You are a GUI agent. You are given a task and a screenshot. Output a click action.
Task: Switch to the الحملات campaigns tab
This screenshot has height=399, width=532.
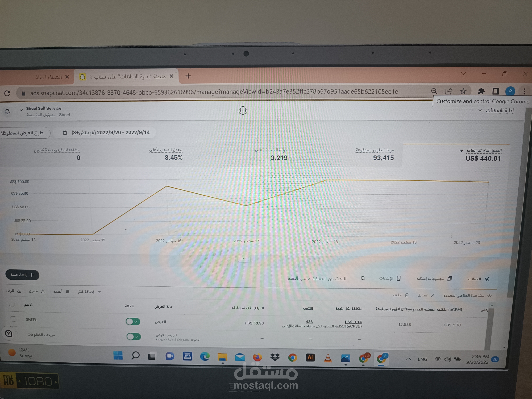(x=478, y=279)
